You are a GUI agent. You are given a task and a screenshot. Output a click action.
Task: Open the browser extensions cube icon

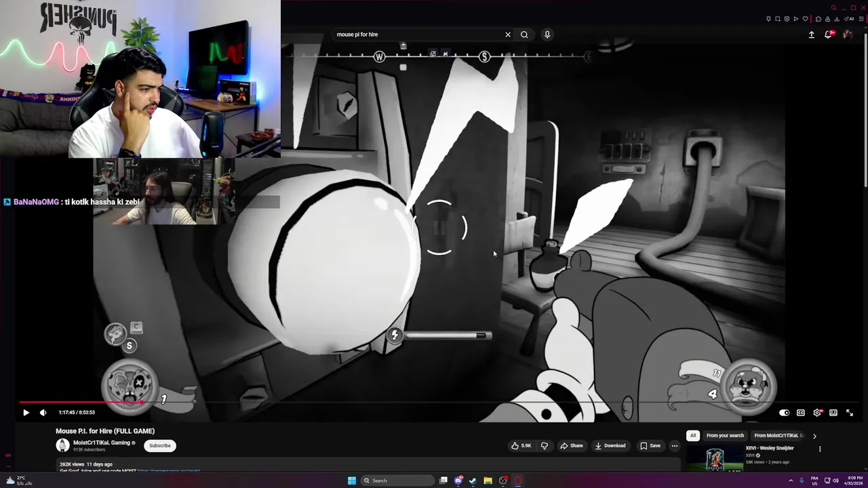coord(818,19)
